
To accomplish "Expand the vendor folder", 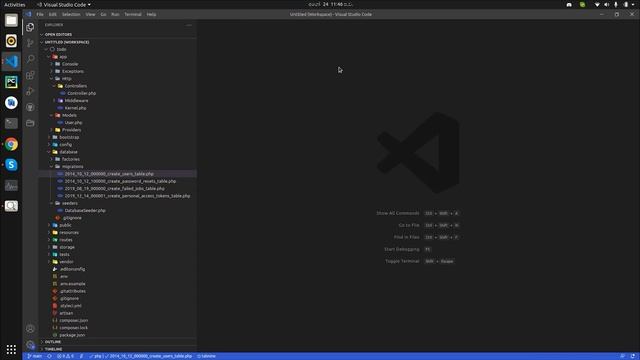I will click(x=66, y=262).
